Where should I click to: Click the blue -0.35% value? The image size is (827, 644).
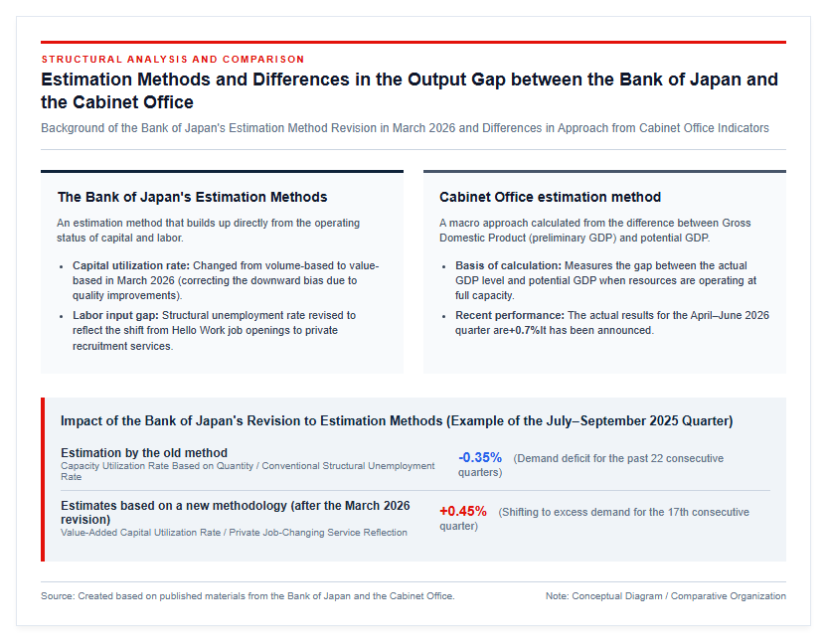pyautogui.click(x=480, y=457)
